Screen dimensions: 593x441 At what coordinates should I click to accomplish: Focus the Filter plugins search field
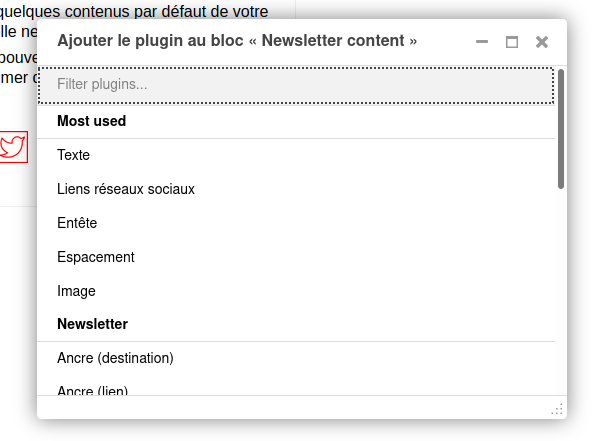pos(296,85)
